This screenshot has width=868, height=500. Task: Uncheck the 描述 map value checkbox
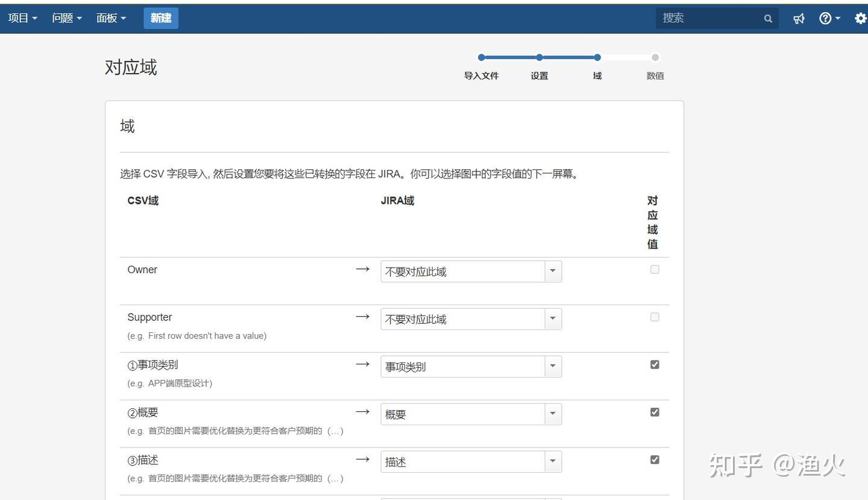(655, 460)
